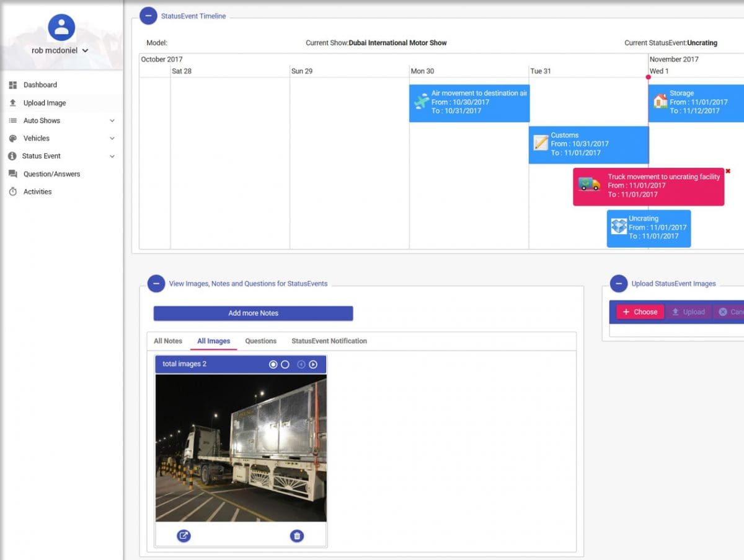This screenshot has height=560, width=744.
Task: Open the image in new window icon
Action: [184, 536]
